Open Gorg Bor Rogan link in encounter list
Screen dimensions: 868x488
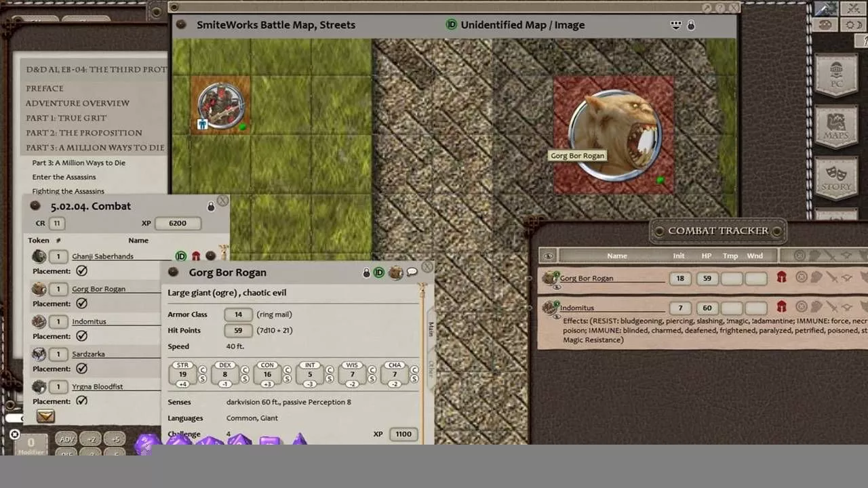99,289
